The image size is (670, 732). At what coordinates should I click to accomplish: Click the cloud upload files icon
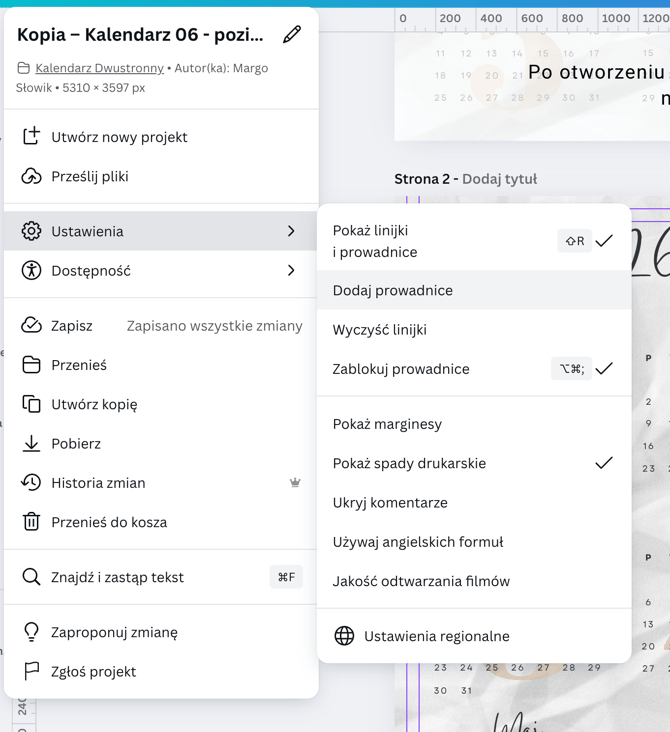coord(31,176)
